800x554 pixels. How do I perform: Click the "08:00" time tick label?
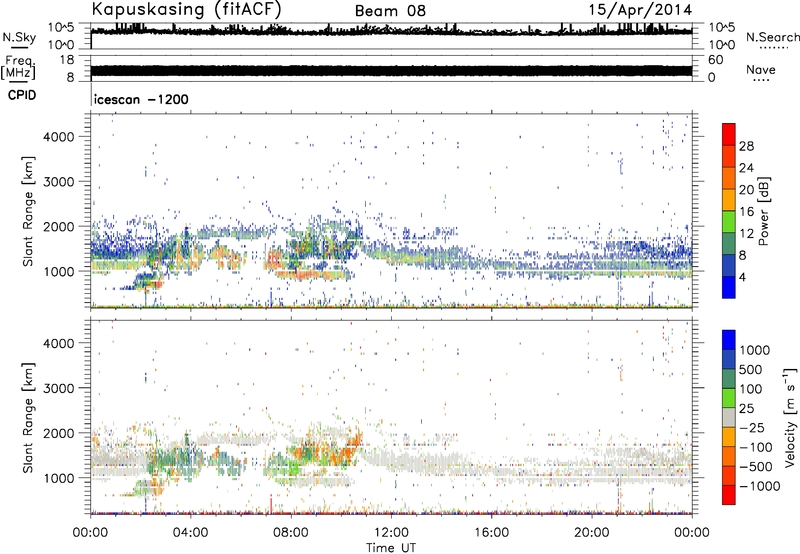pos(290,533)
